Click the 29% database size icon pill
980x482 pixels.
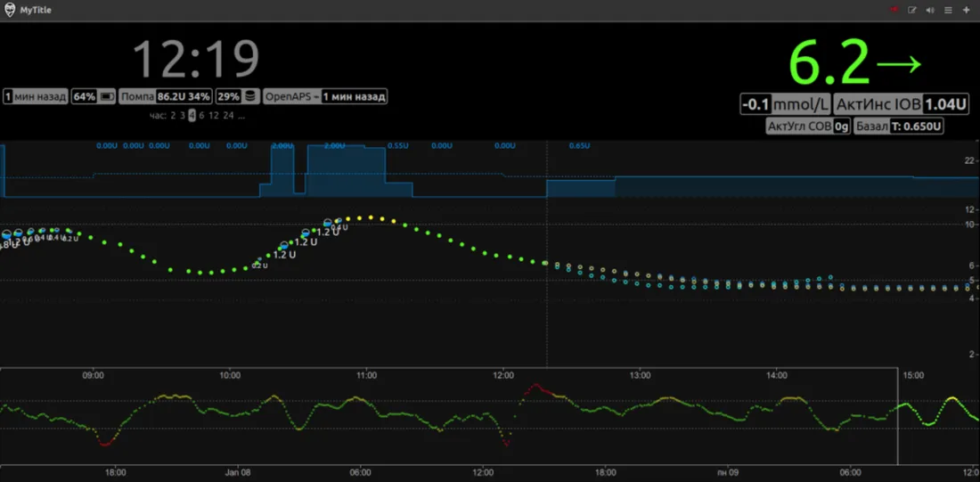pyautogui.click(x=237, y=97)
